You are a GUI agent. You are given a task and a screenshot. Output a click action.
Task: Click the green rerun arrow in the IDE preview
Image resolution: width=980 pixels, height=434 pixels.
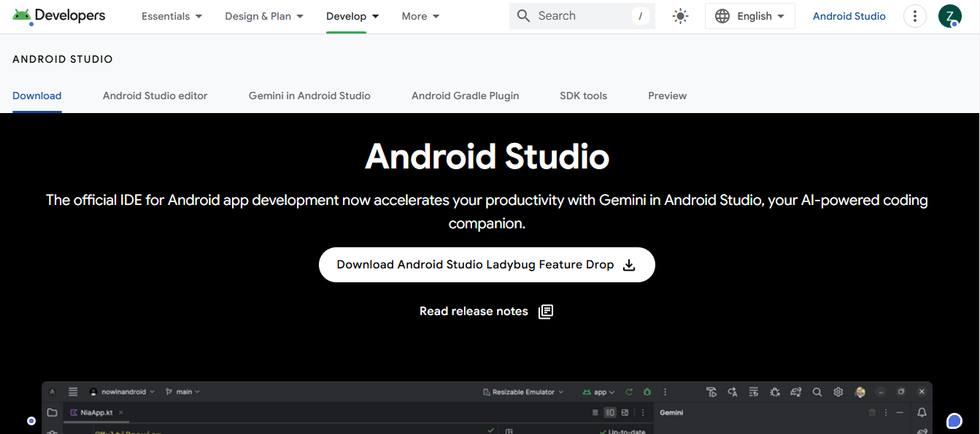tap(629, 392)
